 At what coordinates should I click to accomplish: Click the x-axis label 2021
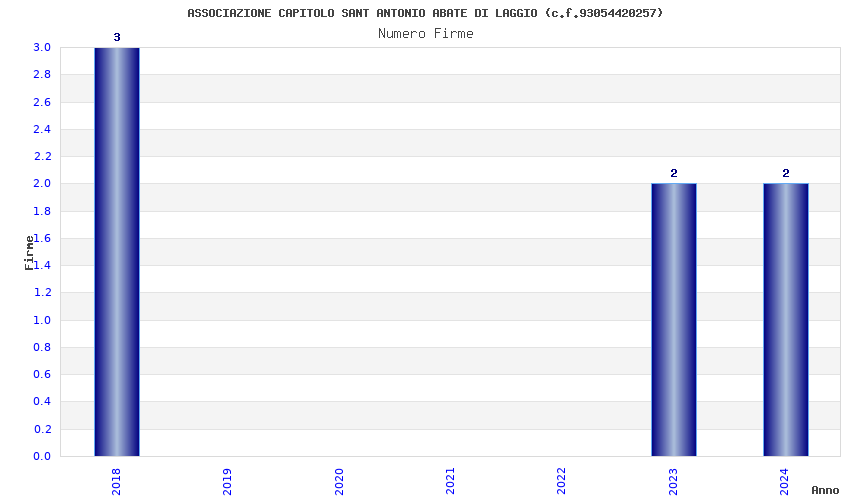coord(450,482)
